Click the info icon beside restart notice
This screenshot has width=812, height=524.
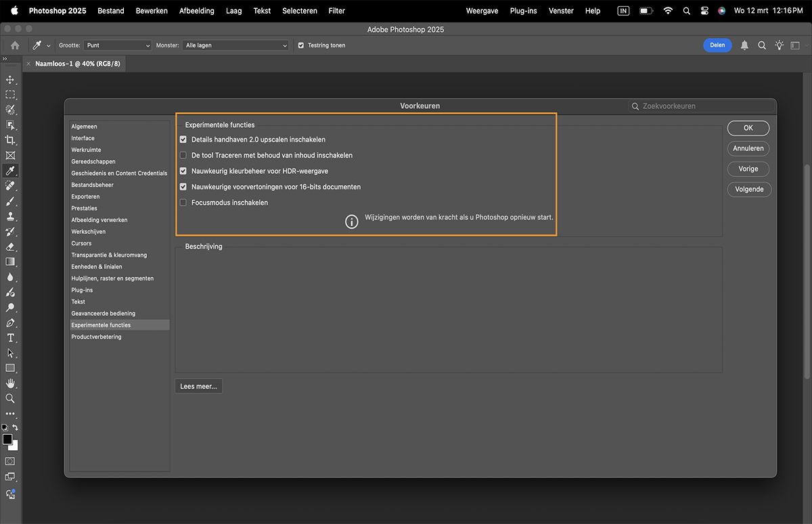tap(351, 221)
